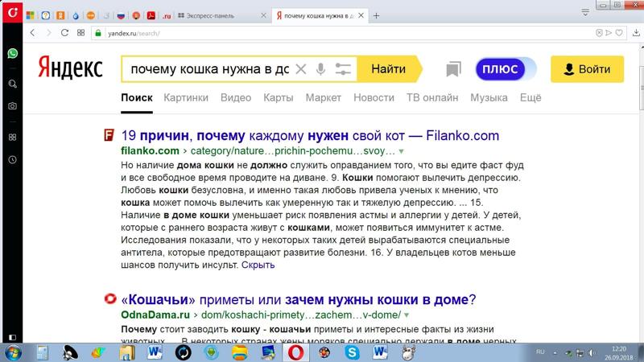Open the sidebar history clock icon
The height and width of the screenshot is (362, 644).
tap(12, 159)
